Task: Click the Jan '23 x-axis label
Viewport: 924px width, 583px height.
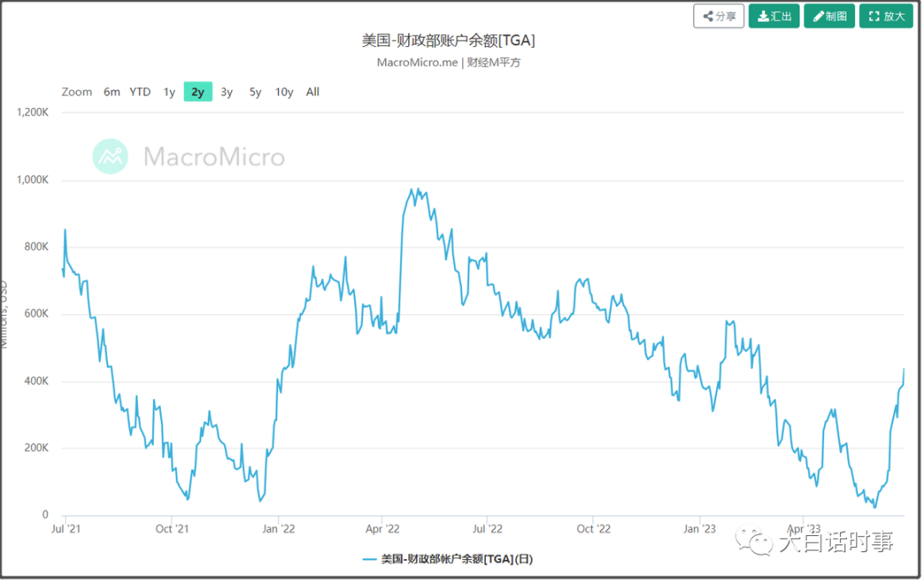Action: 700,529
